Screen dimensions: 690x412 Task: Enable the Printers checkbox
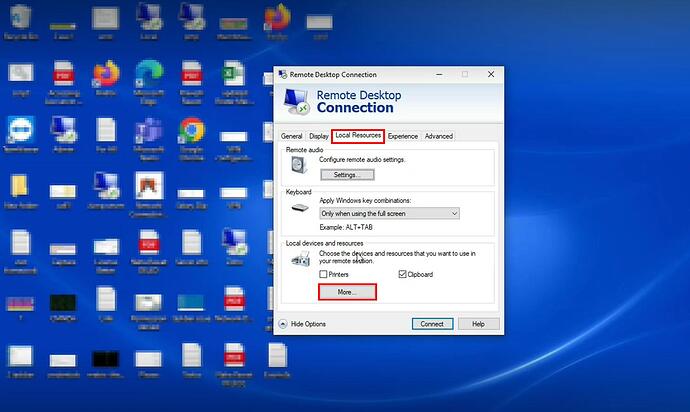click(323, 273)
